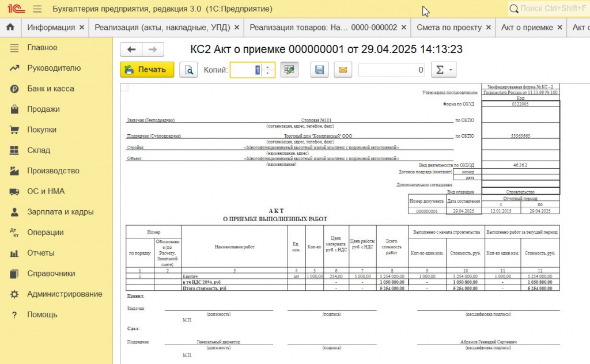Click the Строительство operation type cell
The width and height of the screenshot is (590, 364).
pos(520,192)
